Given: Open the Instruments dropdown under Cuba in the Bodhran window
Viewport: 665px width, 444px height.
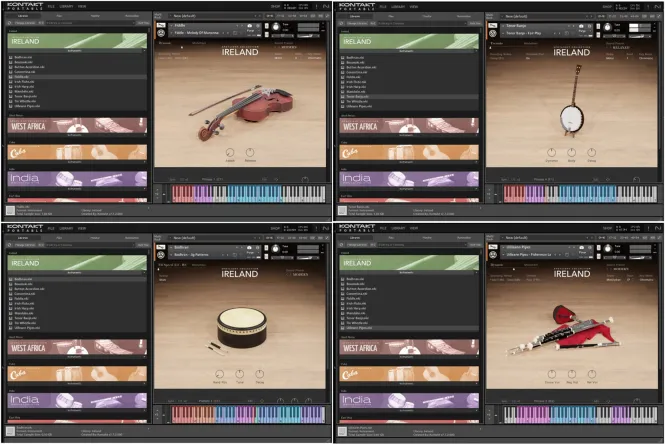Looking at the screenshot, I should coord(77,383).
